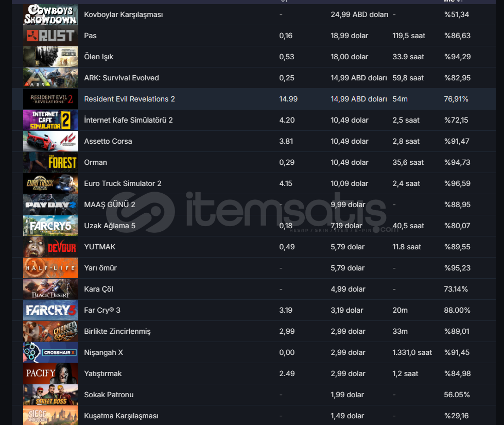Select the '56.05%' rating cell
This screenshot has width=504, height=425.
coord(457,395)
